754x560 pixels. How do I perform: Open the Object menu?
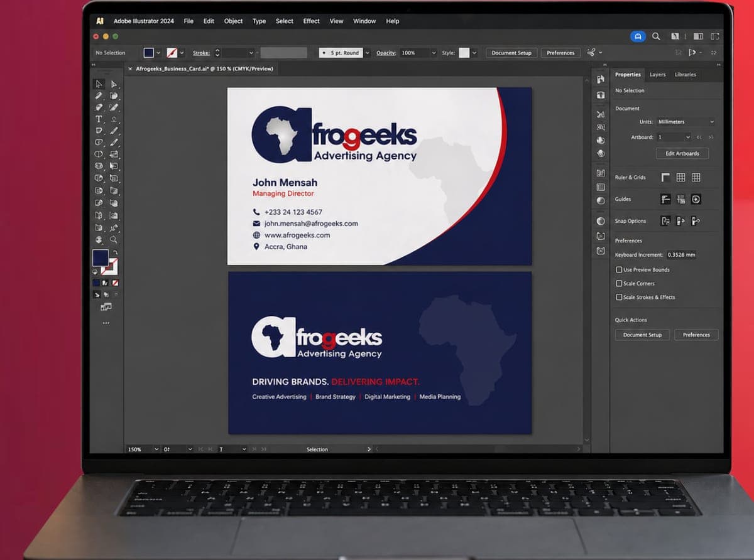pos(233,21)
